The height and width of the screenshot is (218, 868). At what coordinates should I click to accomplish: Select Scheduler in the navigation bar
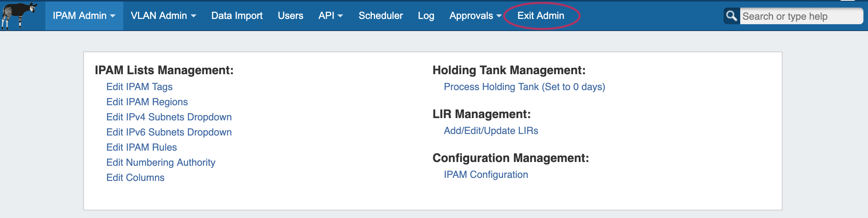coord(380,16)
